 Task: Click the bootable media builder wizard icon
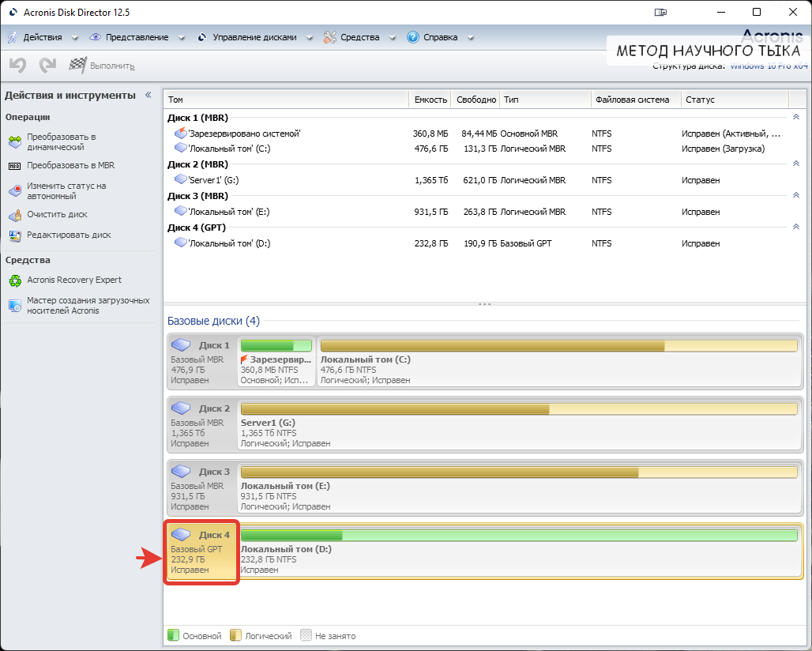[15, 305]
